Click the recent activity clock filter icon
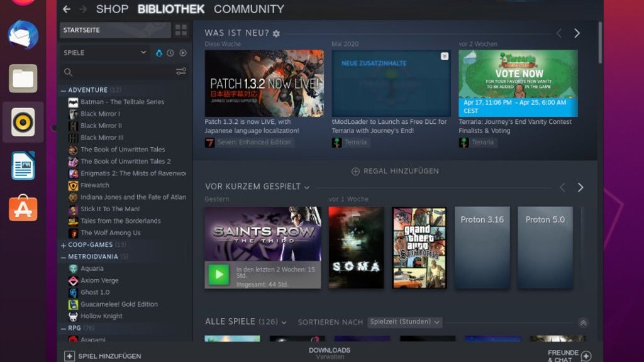644x362 pixels. point(170,53)
